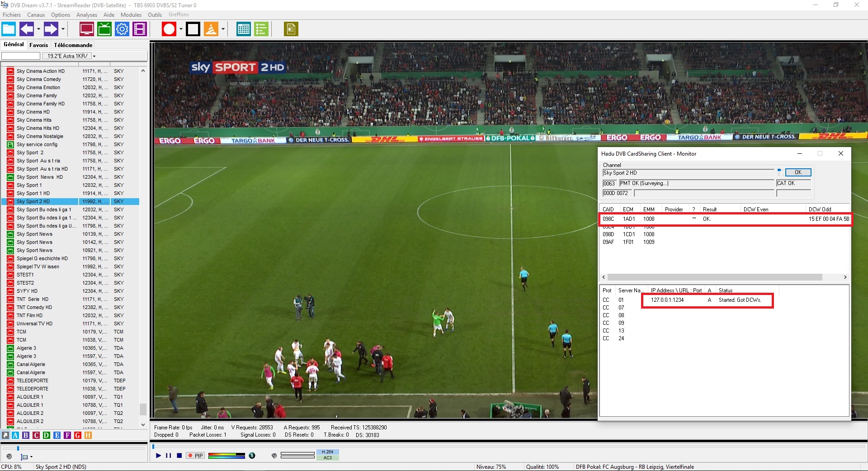Click the olive document toolbar icon
The width and height of the screenshot is (868, 471).
(291, 29)
